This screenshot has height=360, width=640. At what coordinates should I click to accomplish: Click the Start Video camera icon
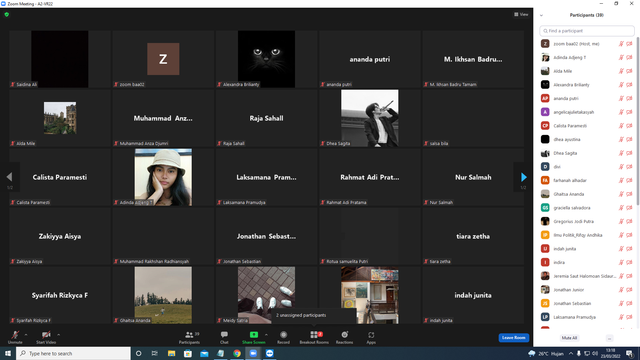click(x=46, y=335)
